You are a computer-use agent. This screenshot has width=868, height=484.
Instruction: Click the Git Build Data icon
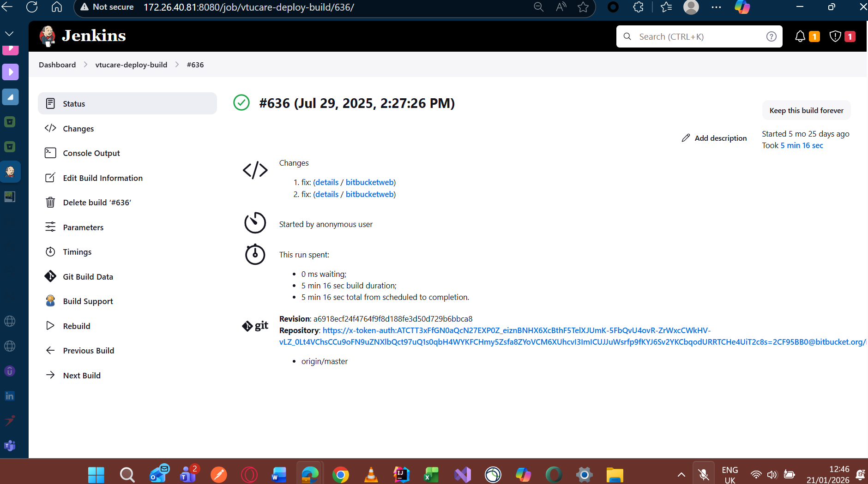tap(50, 276)
